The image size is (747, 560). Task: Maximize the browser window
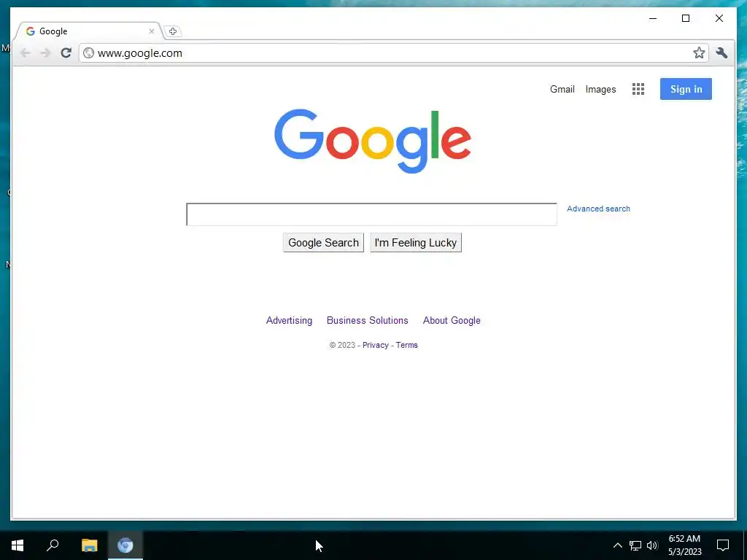686,18
